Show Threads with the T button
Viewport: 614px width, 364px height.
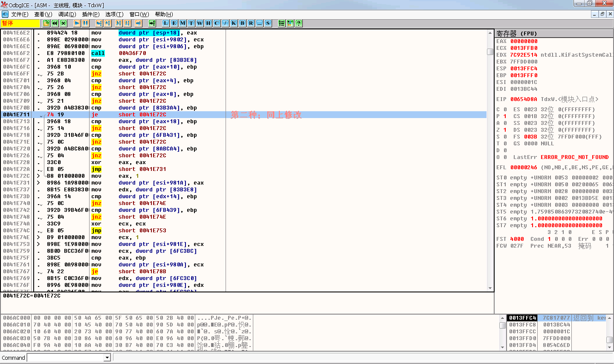(191, 23)
